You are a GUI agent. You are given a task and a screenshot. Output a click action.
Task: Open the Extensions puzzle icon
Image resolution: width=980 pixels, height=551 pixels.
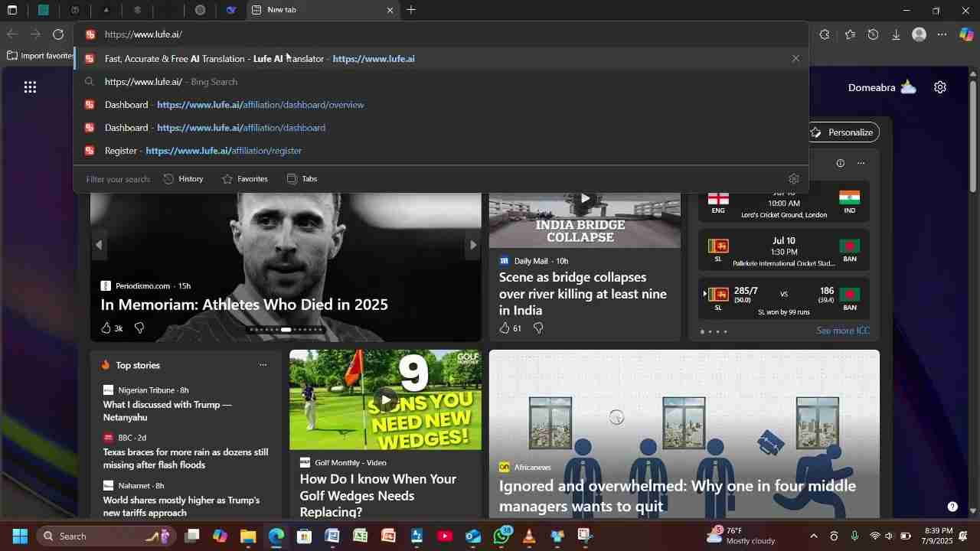click(x=825, y=34)
